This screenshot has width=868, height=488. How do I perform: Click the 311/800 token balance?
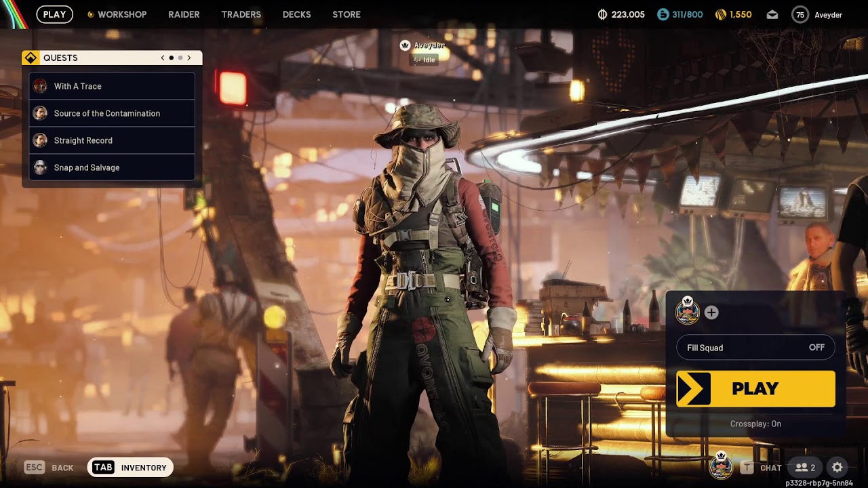[688, 14]
